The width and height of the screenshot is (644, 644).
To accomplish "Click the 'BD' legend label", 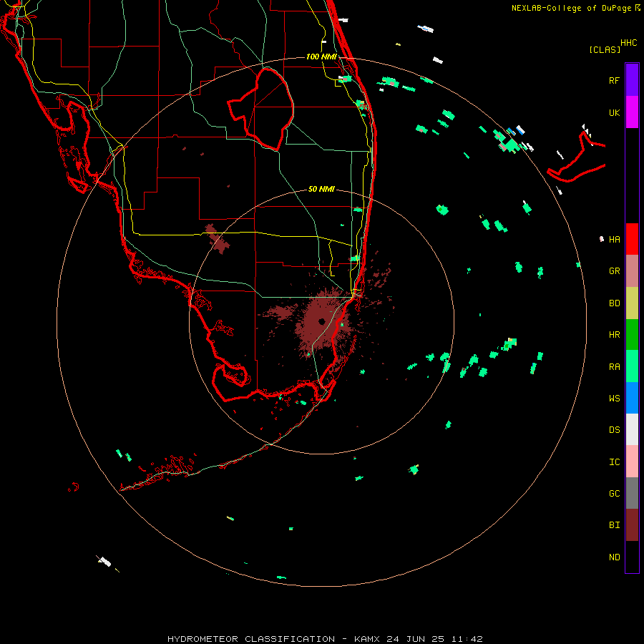I will [x=614, y=303].
